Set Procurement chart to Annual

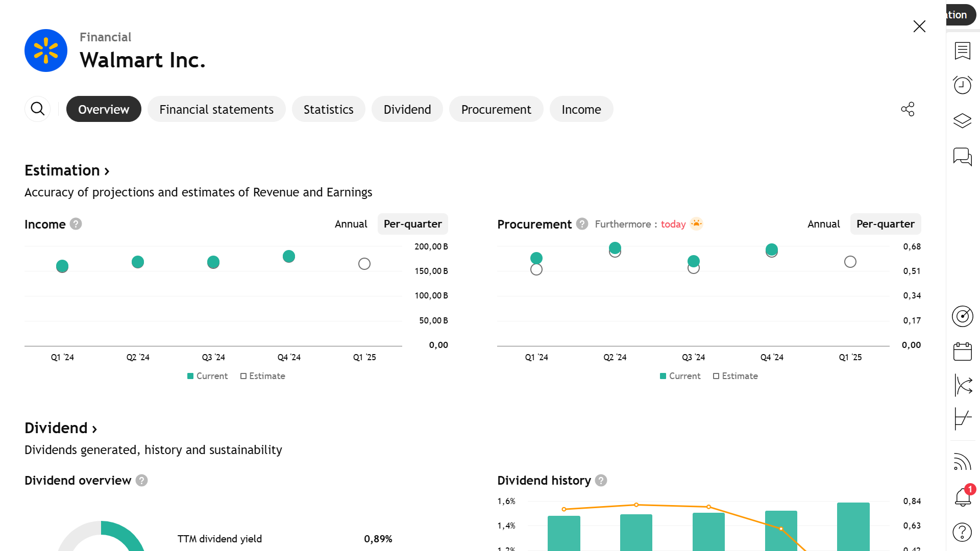point(824,224)
